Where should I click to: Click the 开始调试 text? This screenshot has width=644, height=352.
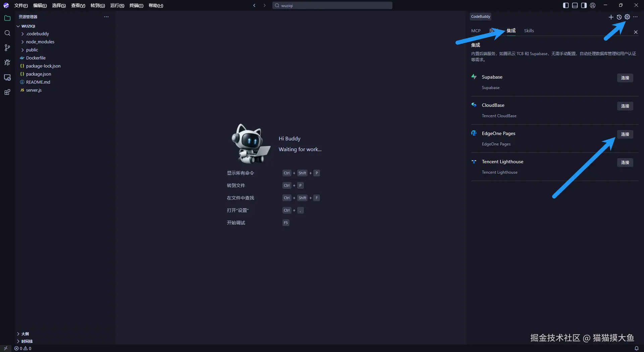click(x=236, y=223)
